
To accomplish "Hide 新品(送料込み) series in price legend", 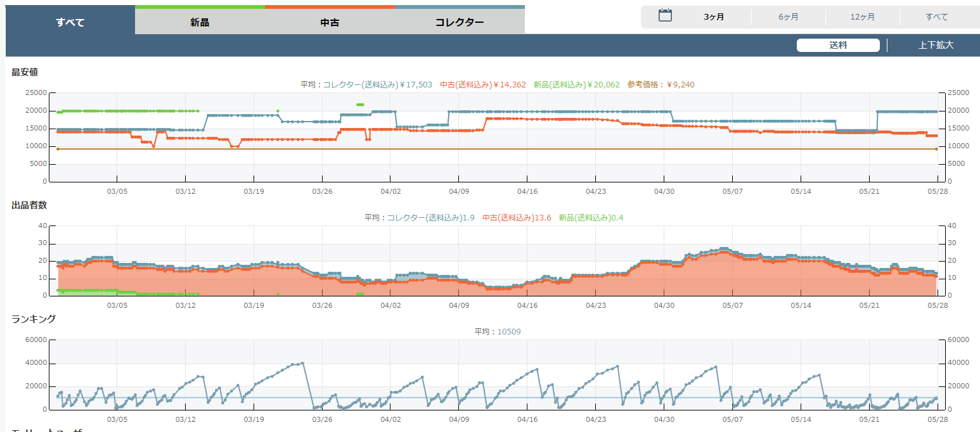I will click(x=576, y=84).
